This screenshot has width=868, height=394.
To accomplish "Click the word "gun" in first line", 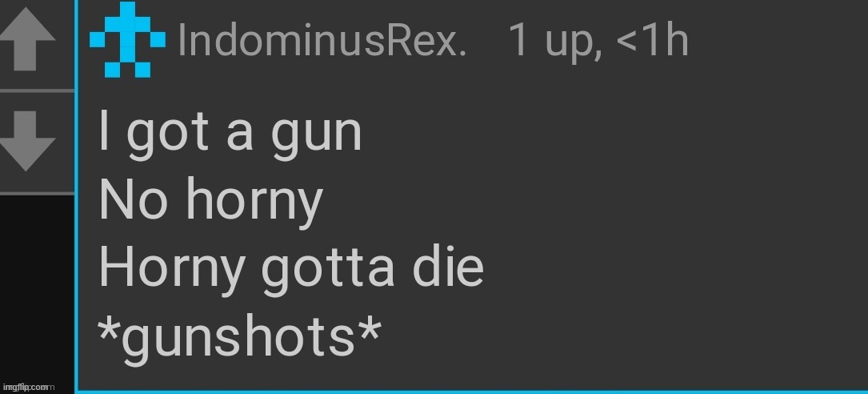I will [x=316, y=135].
